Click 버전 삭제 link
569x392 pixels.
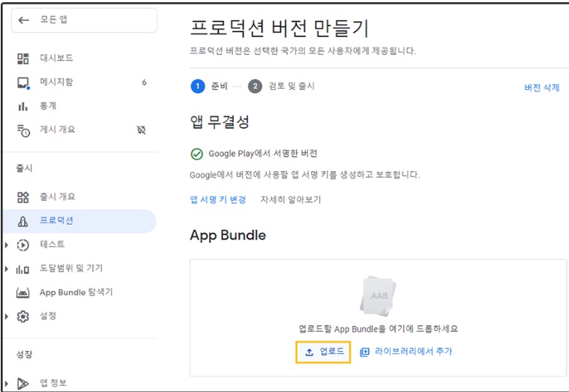[541, 88]
